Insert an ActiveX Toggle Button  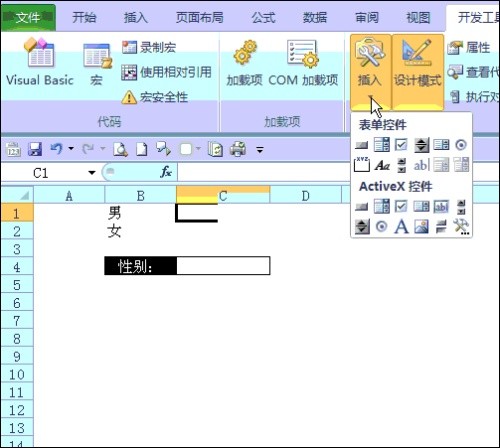pyautogui.click(x=441, y=227)
